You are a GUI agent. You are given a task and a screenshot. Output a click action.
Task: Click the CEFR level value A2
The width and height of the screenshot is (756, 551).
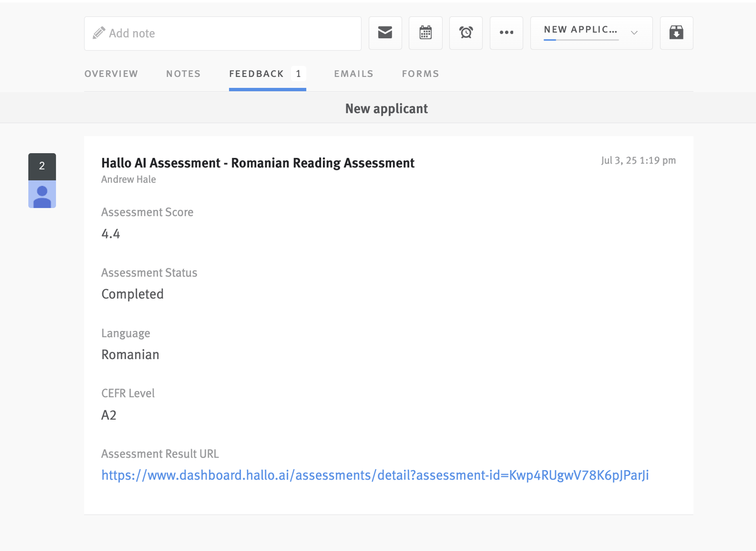coord(109,415)
